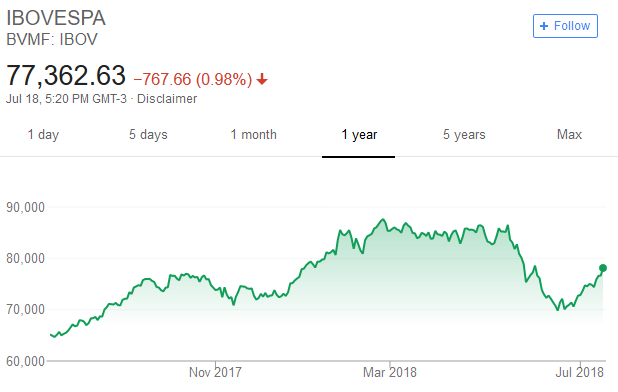Click the green end-point dot on chart
This screenshot has width=618, height=392.
[603, 268]
